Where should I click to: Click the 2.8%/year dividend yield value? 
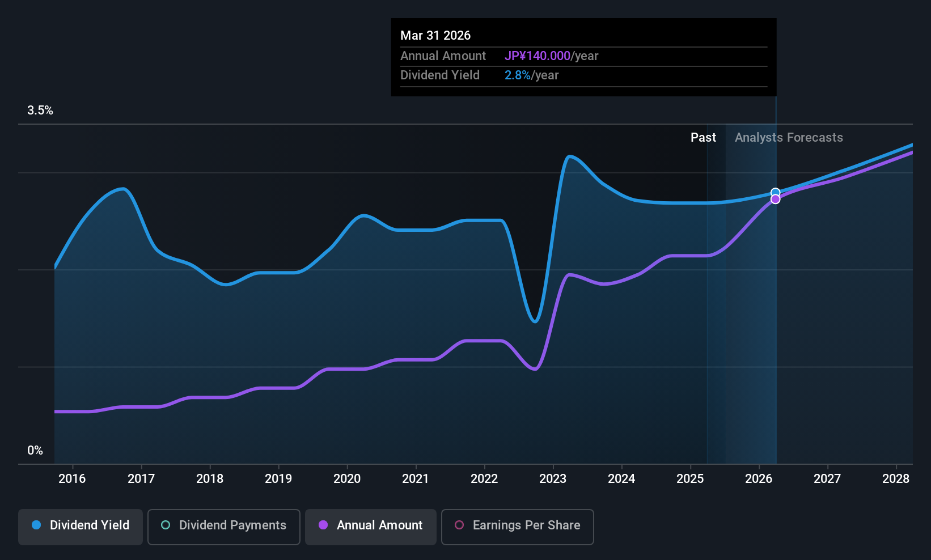(531, 75)
